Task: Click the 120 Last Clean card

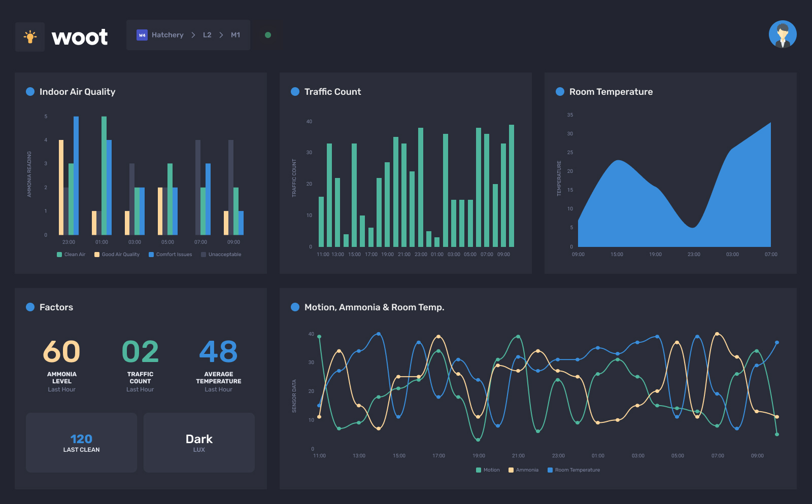Action: (x=81, y=443)
